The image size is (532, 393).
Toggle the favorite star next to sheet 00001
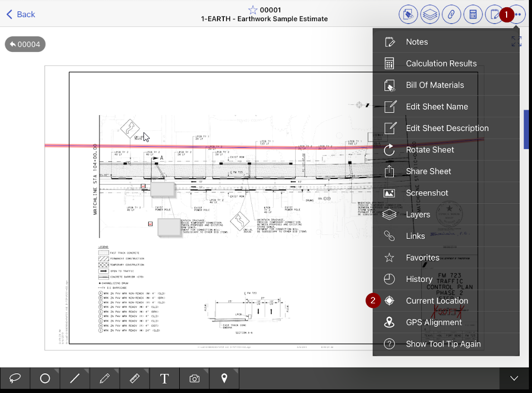[x=252, y=10]
